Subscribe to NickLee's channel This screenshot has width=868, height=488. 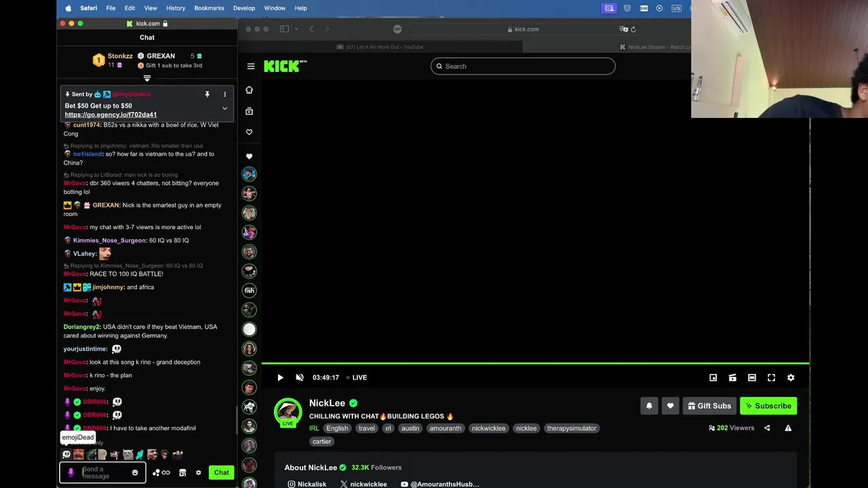pyautogui.click(x=768, y=406)
